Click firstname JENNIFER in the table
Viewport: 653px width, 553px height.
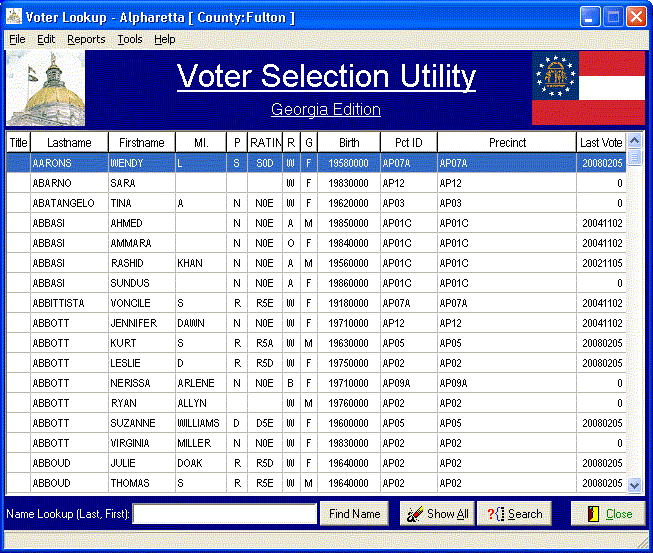[x=142, y=323]
